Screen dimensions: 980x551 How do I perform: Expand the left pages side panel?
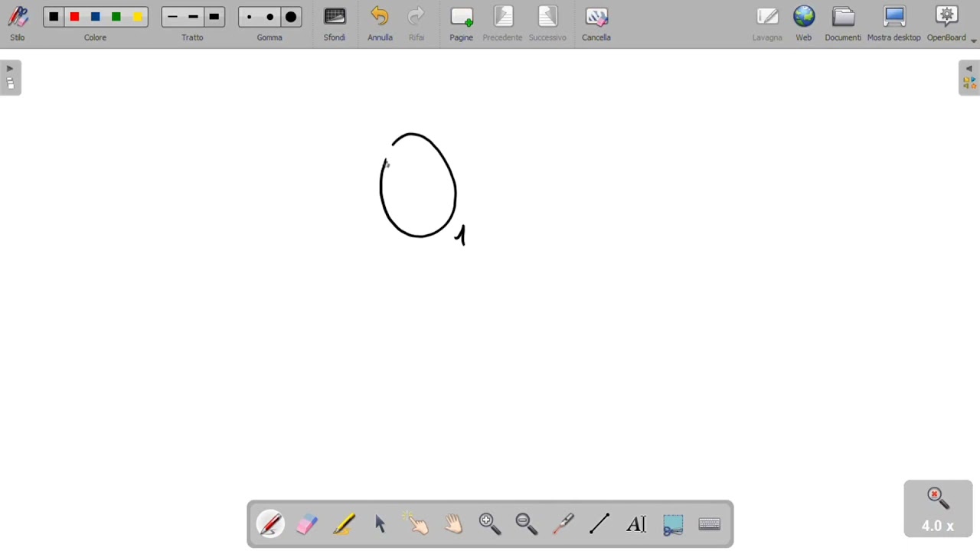(x=11, y=77)
